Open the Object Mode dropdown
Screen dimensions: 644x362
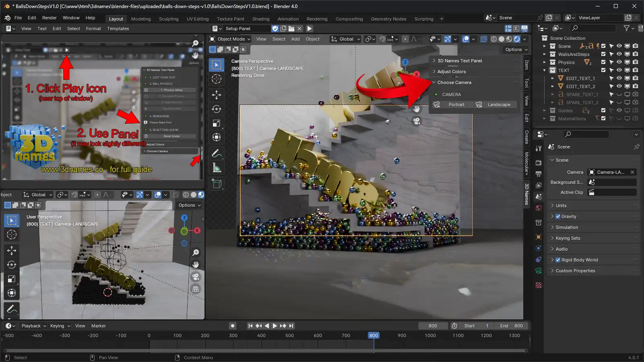(230, 39)
